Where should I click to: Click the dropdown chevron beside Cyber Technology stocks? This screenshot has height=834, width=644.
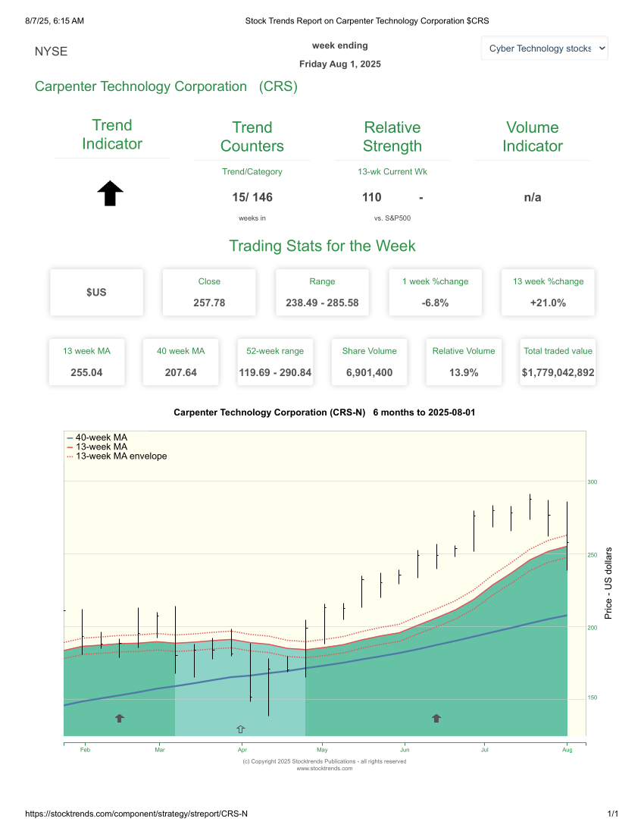coord(599,48)
